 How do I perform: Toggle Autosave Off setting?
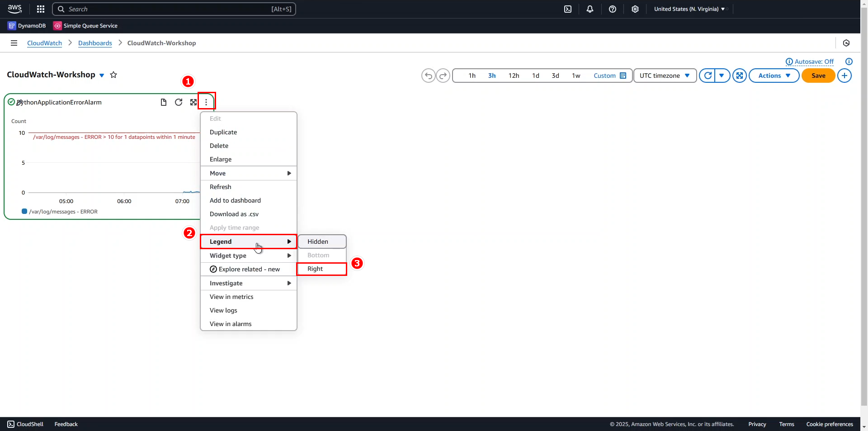(x=810, y=62)
